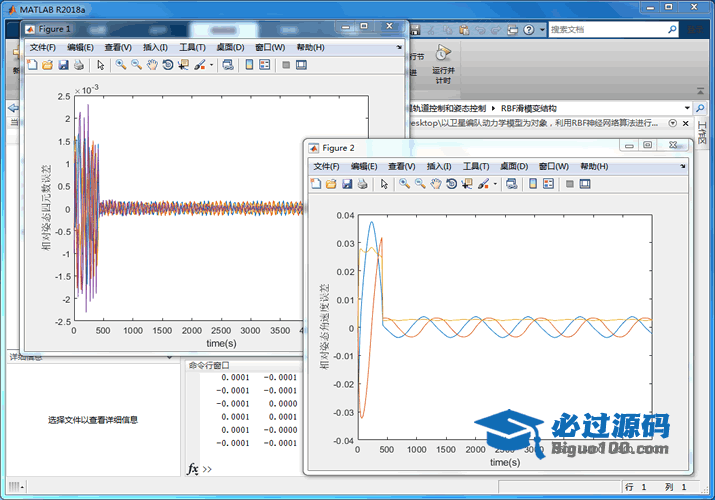
Task: Select Edit Plot arrow tool in Figure 2
Action: point(385,184)
